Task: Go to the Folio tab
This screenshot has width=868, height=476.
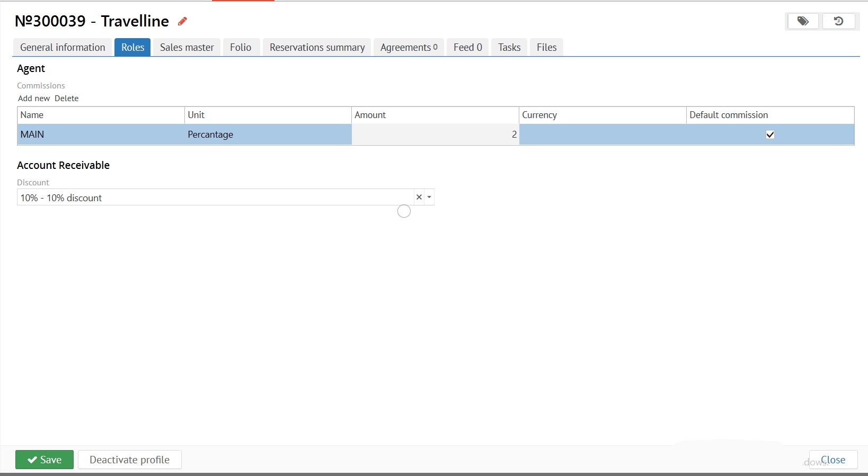Action: click(x=241, y=47)
